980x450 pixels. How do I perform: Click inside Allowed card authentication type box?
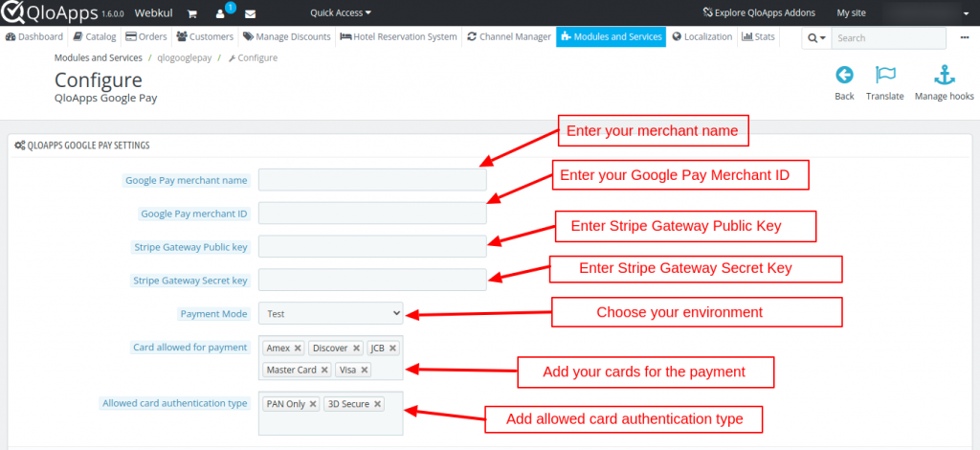(x=330, y=414)
